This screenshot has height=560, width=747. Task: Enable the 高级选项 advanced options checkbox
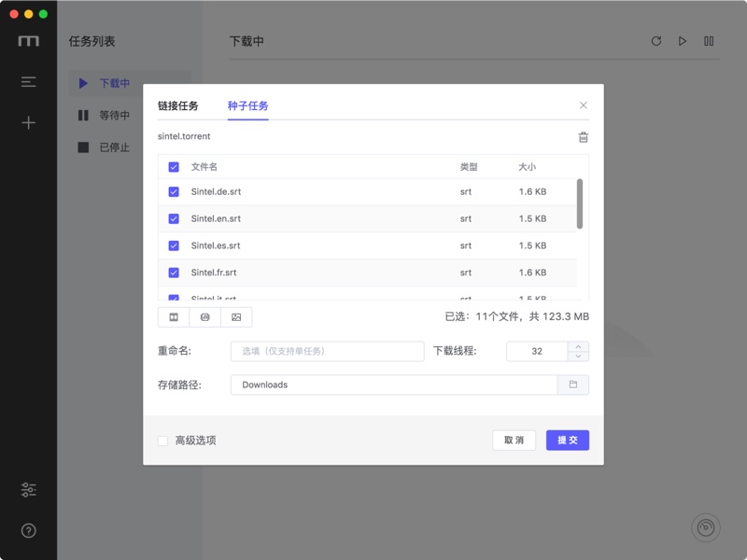pos(161,440)
